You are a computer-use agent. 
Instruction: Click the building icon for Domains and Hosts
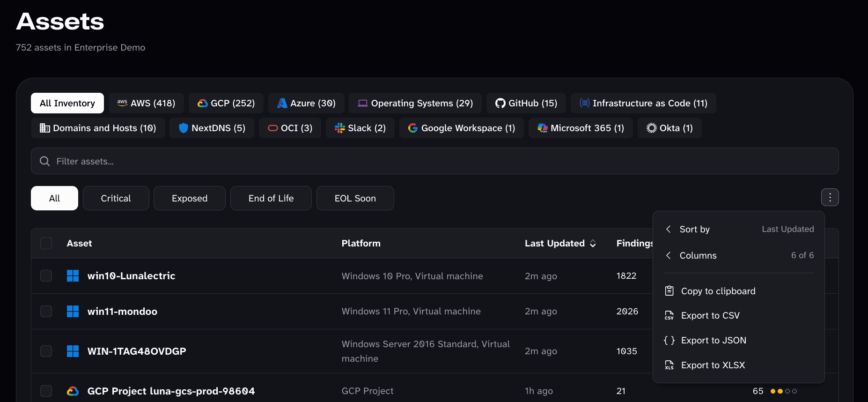(45, 128)
